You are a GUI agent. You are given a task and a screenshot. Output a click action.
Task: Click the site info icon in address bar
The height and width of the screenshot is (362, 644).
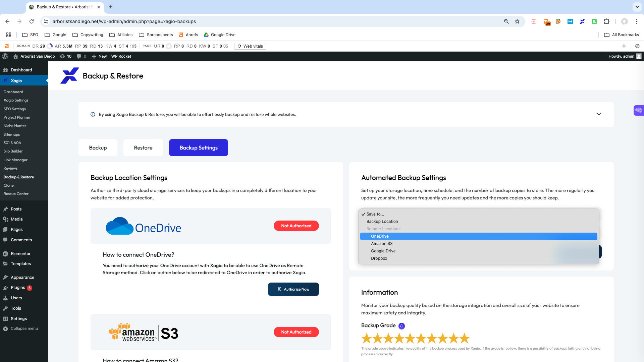point(46,21)
